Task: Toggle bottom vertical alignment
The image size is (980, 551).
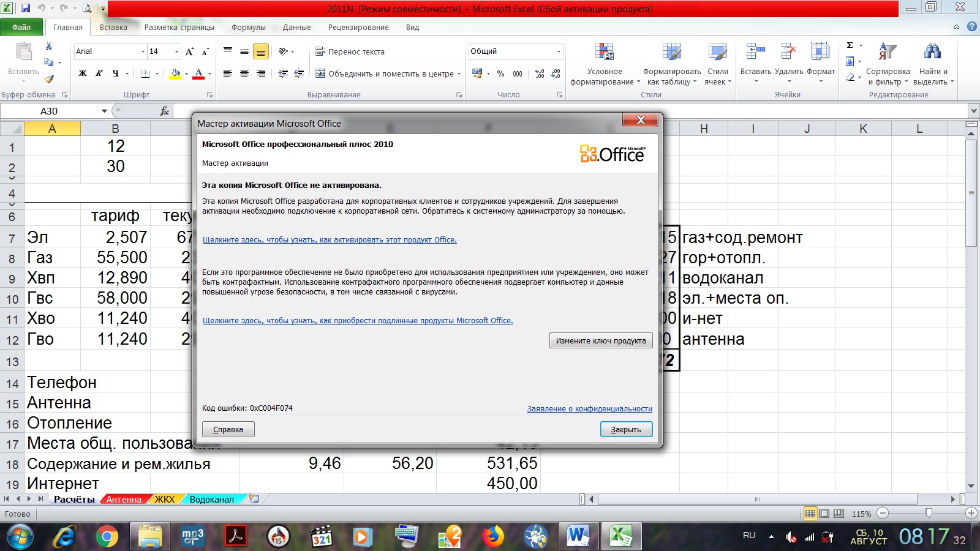Action: 261,51
